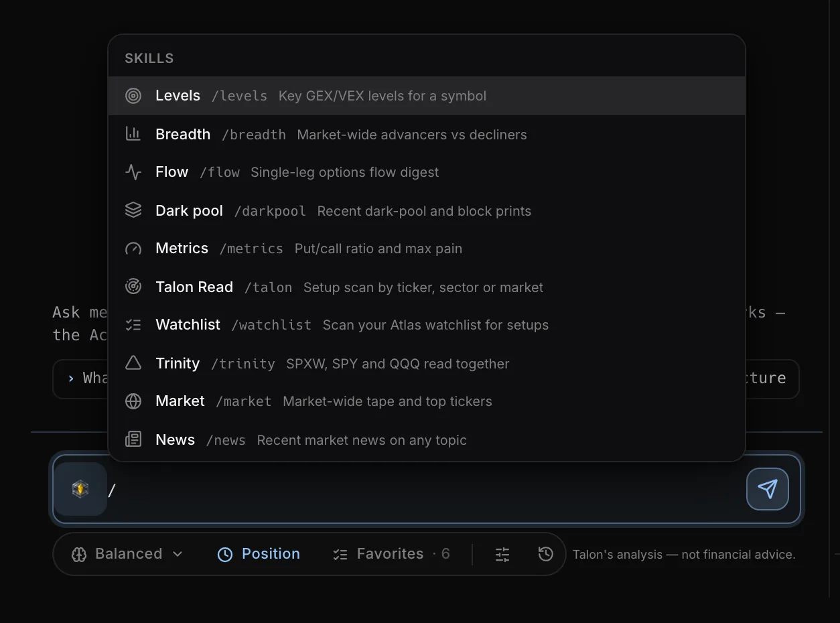Select the Levels skill
This screenshot has height=623, width=840.
427,96
